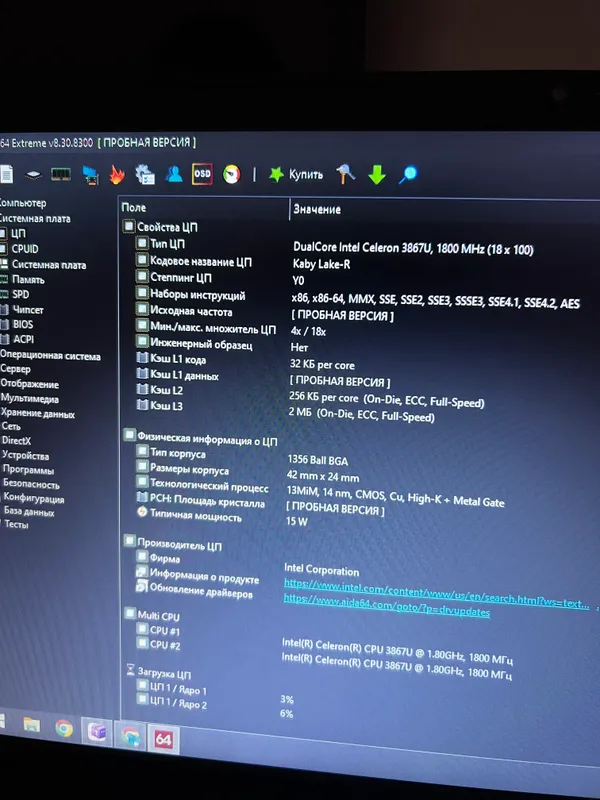Expand the Хранение данных category

coord(38,413)
